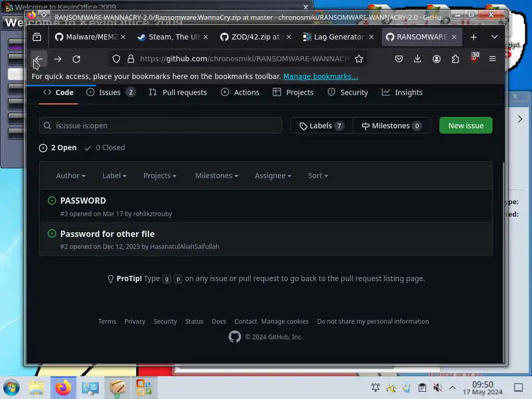Open Firefox View recent browsing icon
Image resolution: width=532 pixels, height=399 pixels.
tap(37, 37)
